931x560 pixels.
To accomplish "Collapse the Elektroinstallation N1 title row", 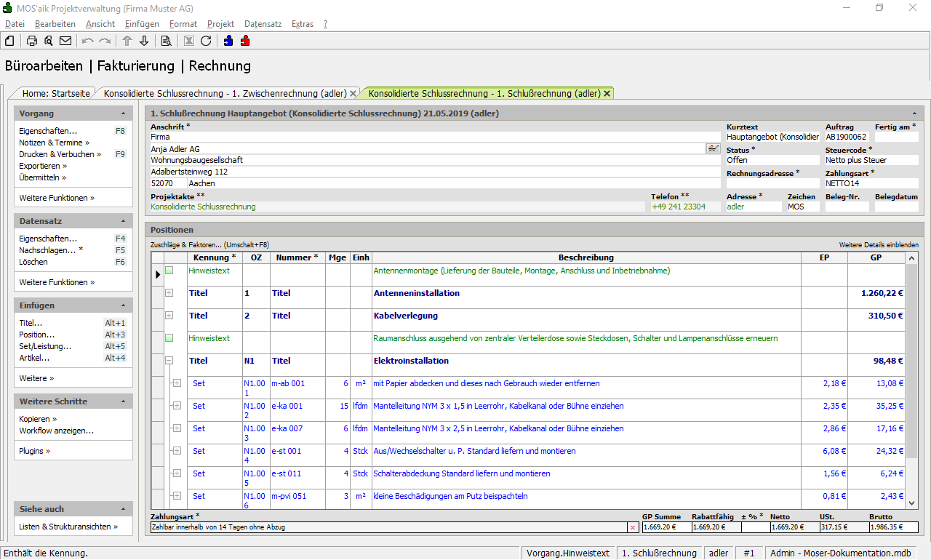I will (x=169, y=361).
